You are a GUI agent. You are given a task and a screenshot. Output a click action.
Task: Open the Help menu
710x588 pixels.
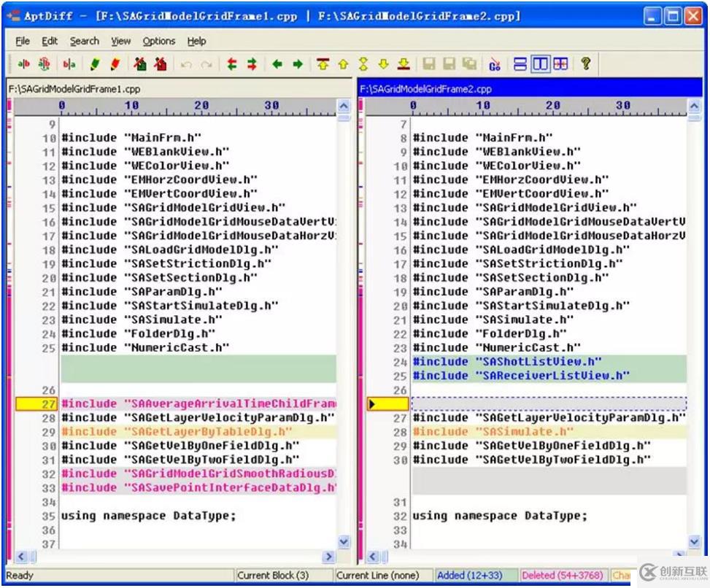click(196, 41)
